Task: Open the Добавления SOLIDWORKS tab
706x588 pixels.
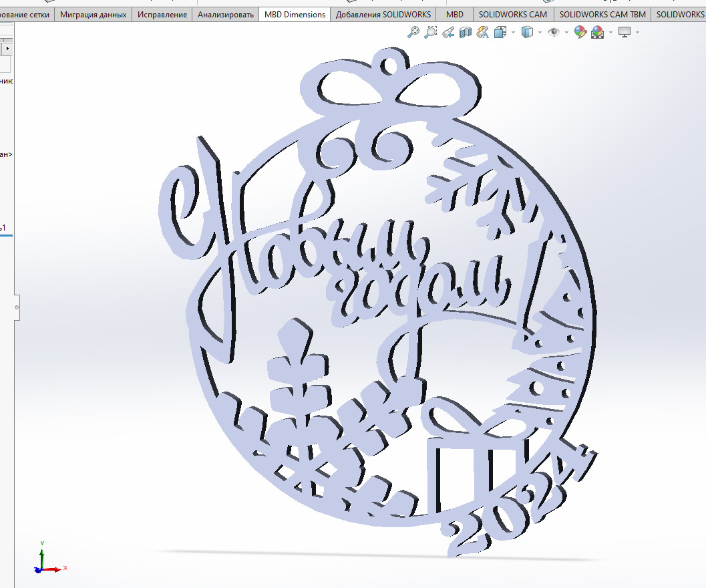Action: 383,15
